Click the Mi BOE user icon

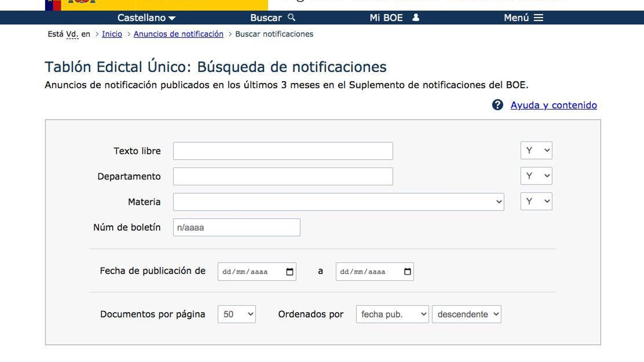click(x=415, y=18)
